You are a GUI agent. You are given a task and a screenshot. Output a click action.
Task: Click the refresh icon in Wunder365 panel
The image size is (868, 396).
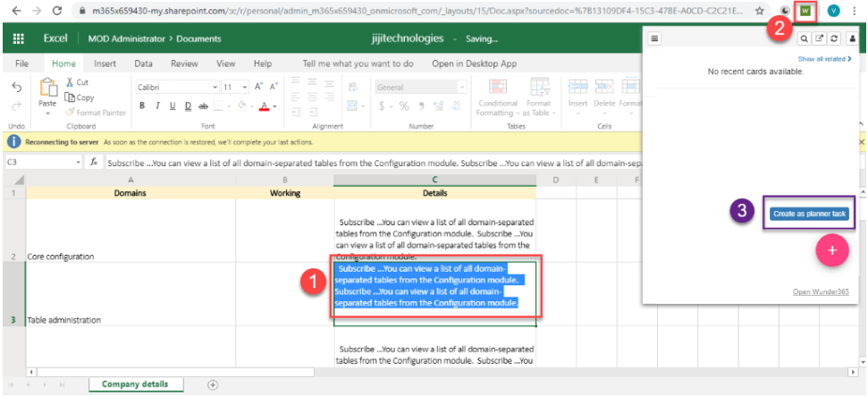[834, 38]
